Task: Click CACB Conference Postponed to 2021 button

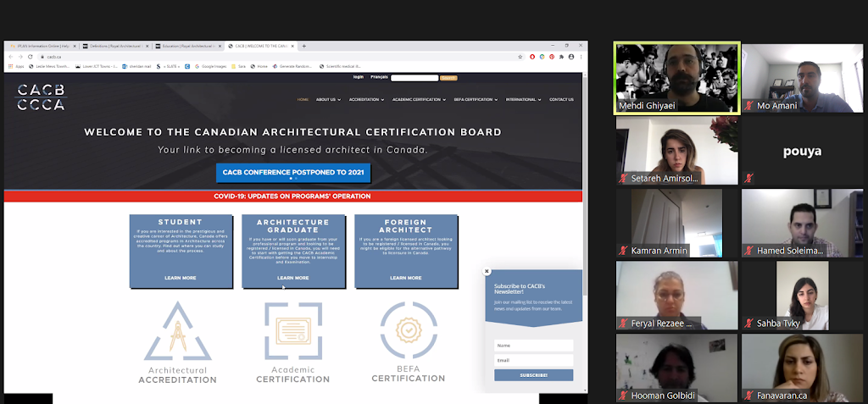Action: click(x=293, y=173)
